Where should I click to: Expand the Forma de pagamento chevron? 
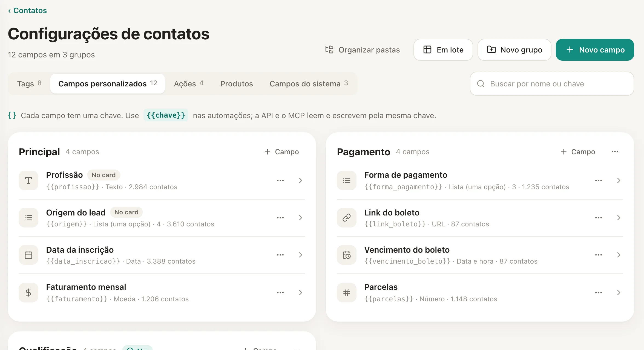(x=619, y=180)
